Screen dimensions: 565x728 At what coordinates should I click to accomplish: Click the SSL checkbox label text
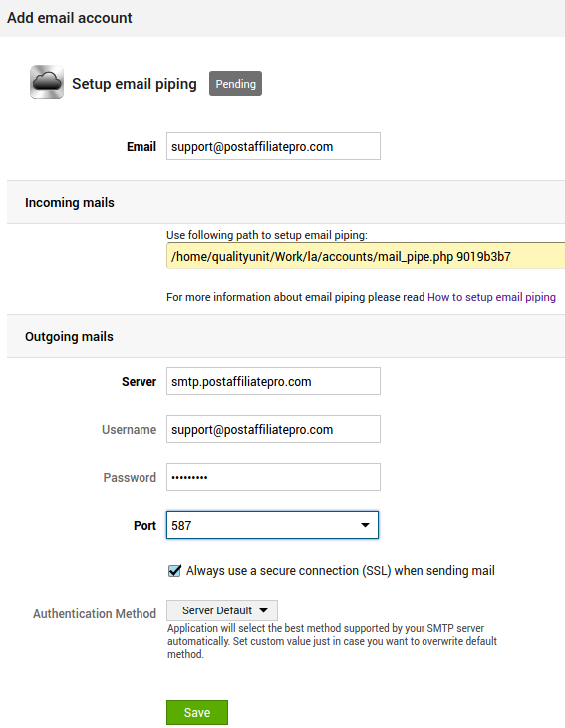341,570
